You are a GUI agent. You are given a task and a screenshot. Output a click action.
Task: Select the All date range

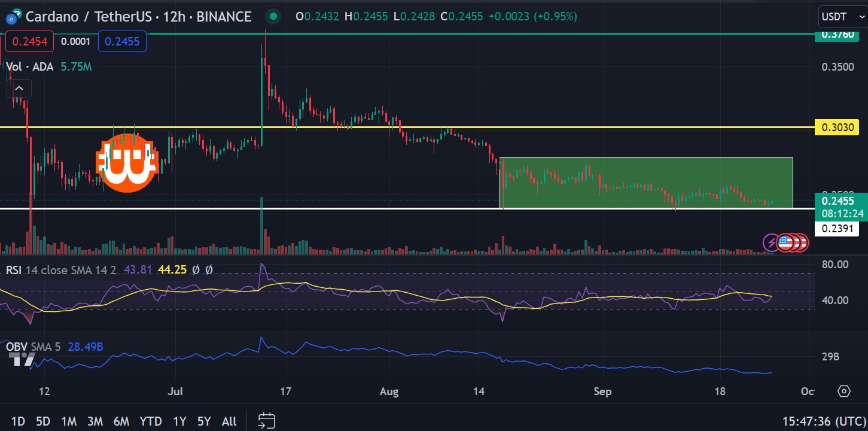point(229,421)
